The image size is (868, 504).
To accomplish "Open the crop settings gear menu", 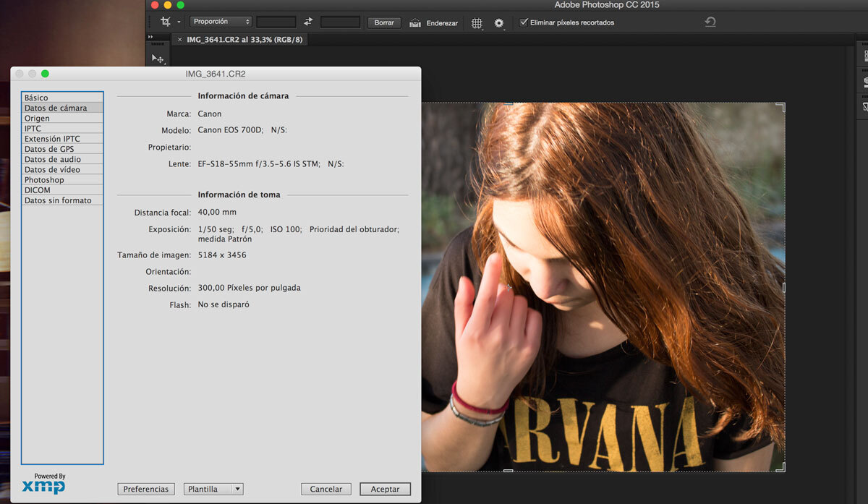I will point(498,23).
